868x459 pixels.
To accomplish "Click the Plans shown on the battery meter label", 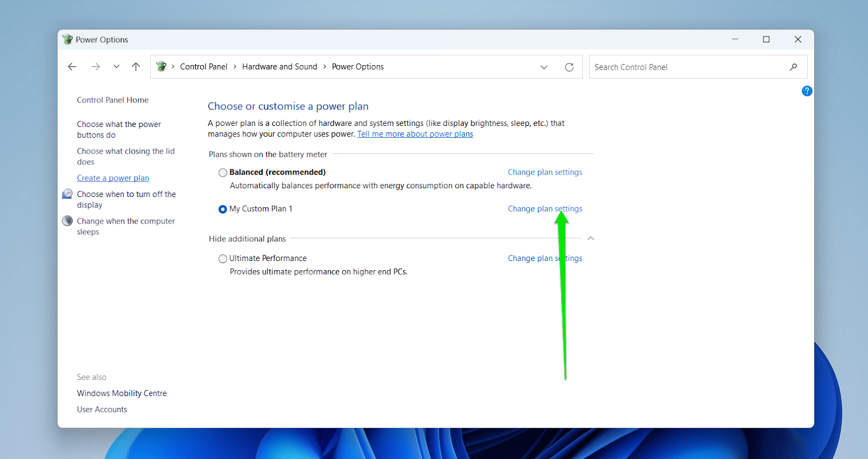I will [x=268, y=155].
